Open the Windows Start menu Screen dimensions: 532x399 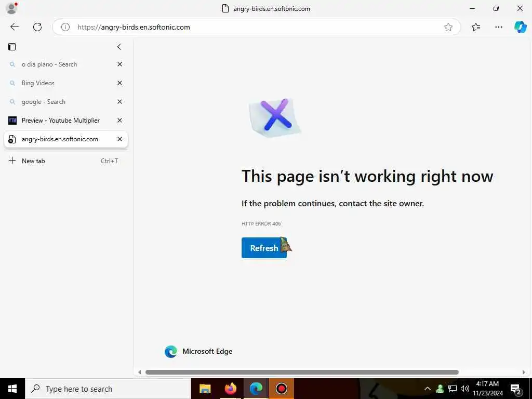point(12,389)
